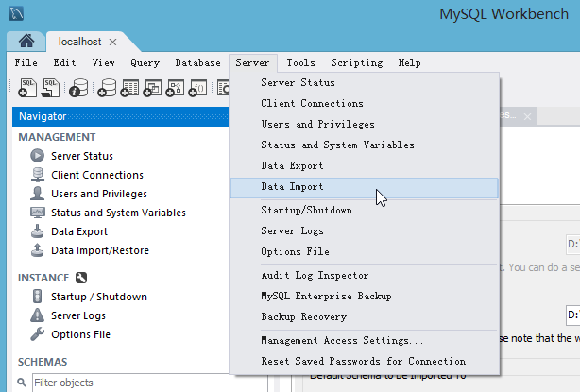Viewport: 580px width, 392px height.
Task: Select MySQL Enterprise Backup menu entry
Action: coord(365,296)
